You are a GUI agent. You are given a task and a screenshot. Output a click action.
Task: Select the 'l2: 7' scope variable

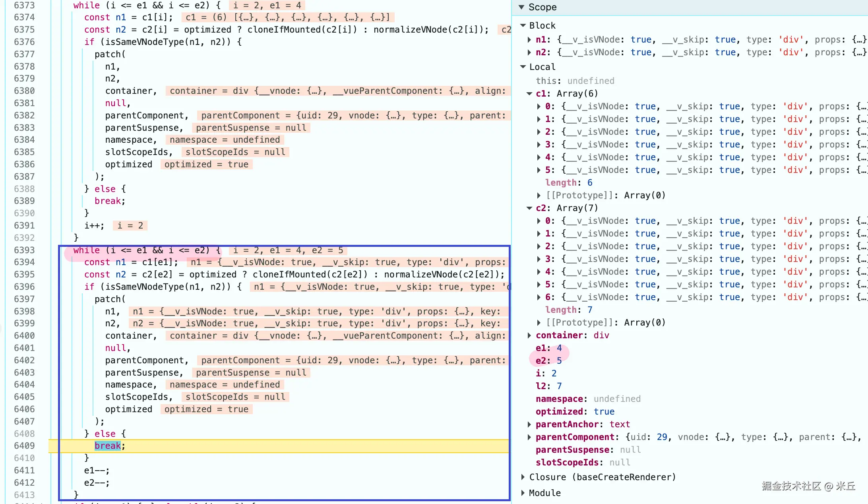pos(548,386)
